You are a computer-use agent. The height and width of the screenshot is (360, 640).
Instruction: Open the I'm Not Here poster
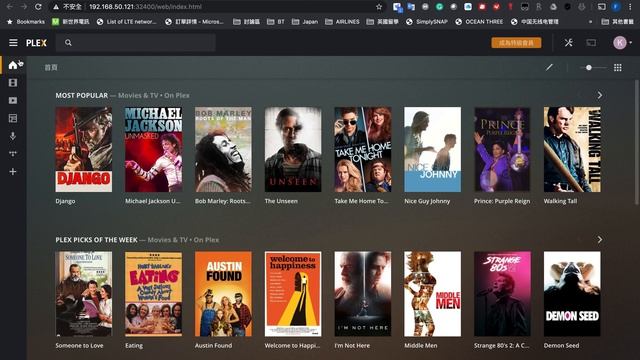click(363, 294)
